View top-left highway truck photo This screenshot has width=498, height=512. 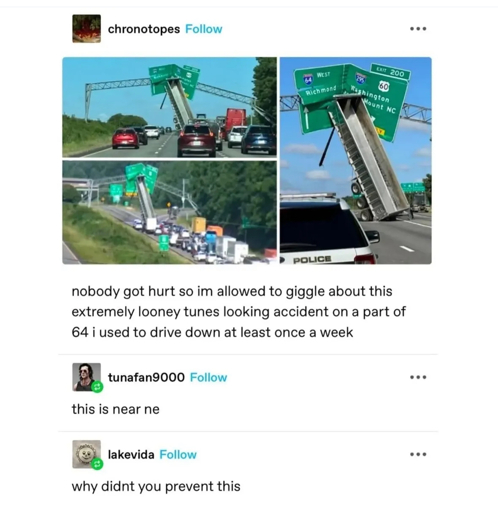tap(169, 107)
